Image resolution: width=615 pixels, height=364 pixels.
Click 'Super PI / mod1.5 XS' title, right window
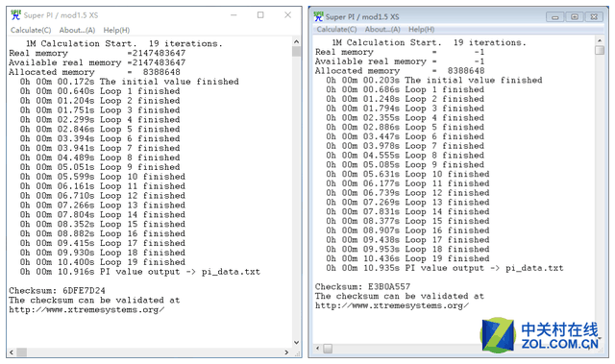pyautogui.click(x=362, y=17)
